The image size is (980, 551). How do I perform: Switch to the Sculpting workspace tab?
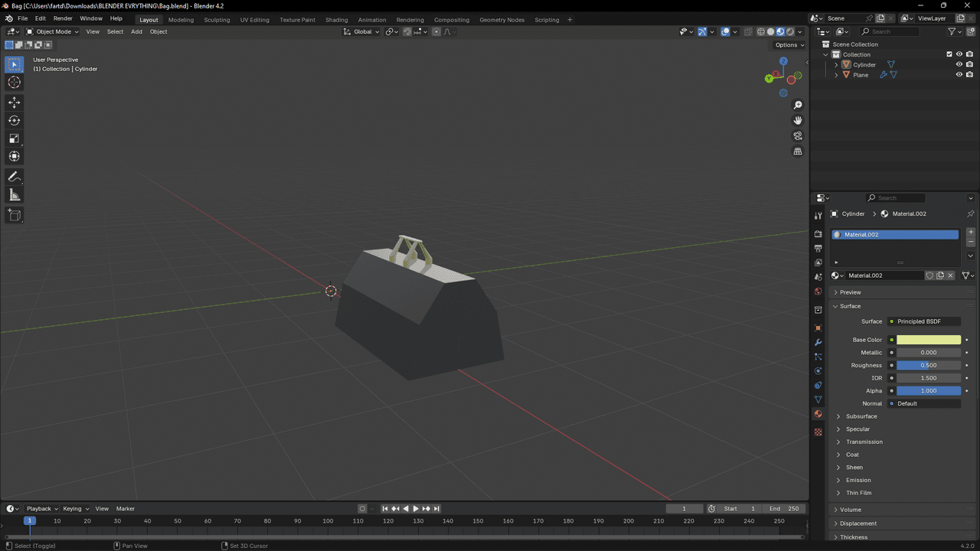tap(217, 19)
